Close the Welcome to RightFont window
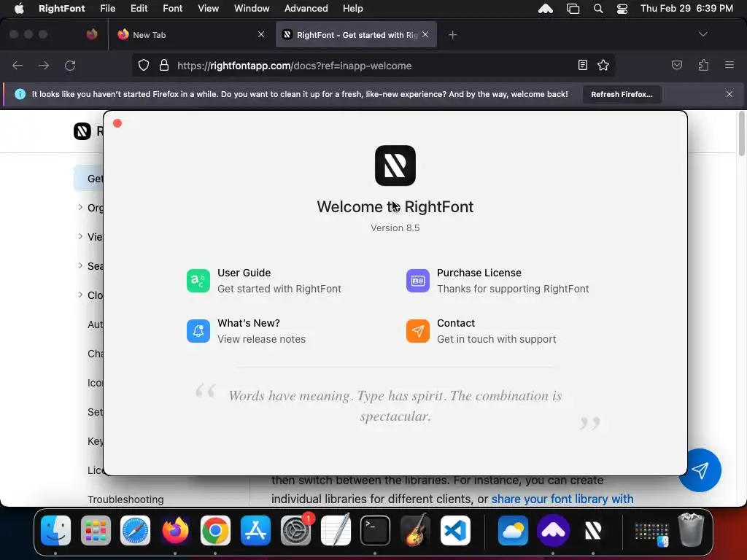The height and width of the screenshot is (560, 747). pyautogui.click(x=117, y=124)
